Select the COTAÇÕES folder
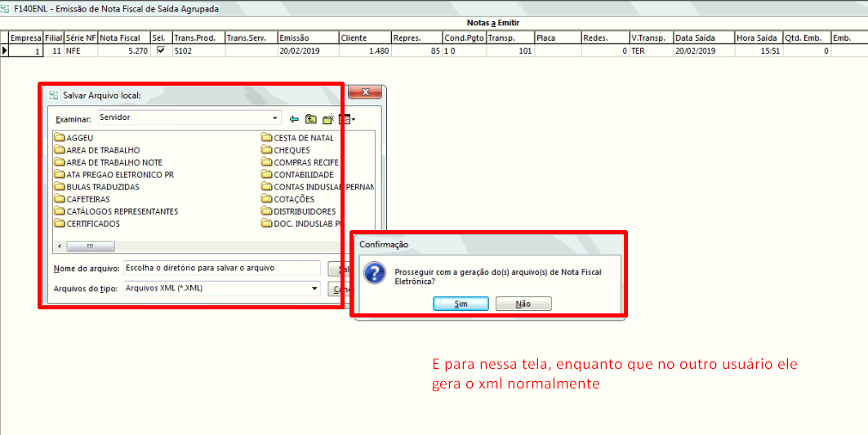 (293, 199)
